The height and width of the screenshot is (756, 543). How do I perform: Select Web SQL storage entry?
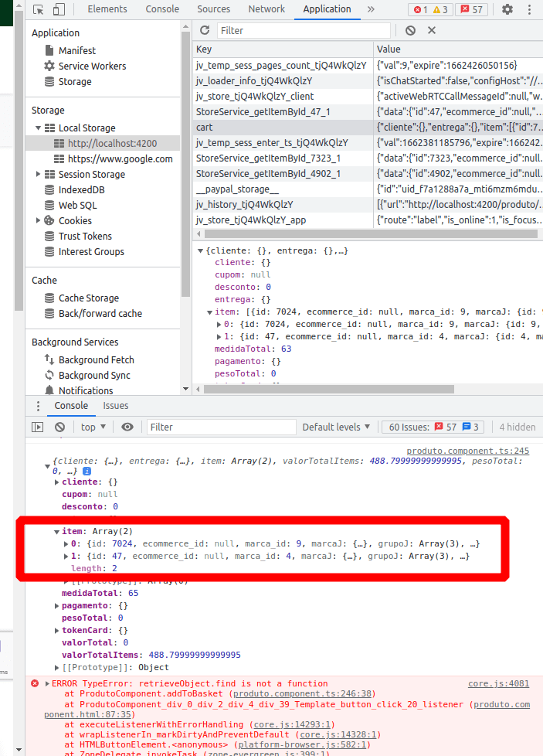pos(77,206)
